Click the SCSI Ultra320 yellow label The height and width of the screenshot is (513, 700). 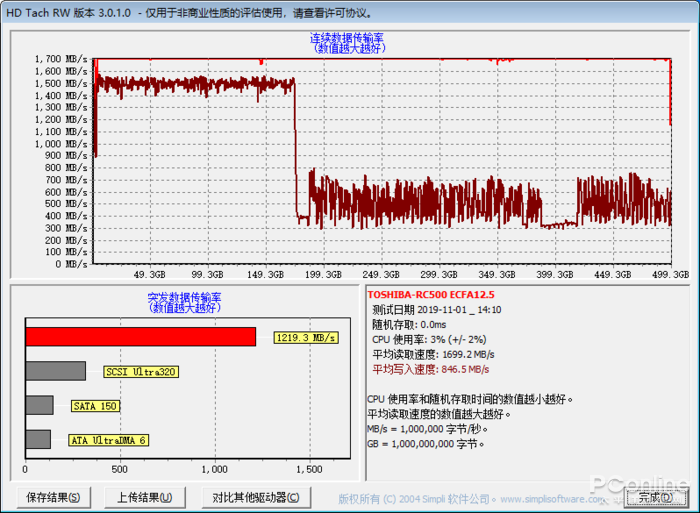tap(141, 372)
